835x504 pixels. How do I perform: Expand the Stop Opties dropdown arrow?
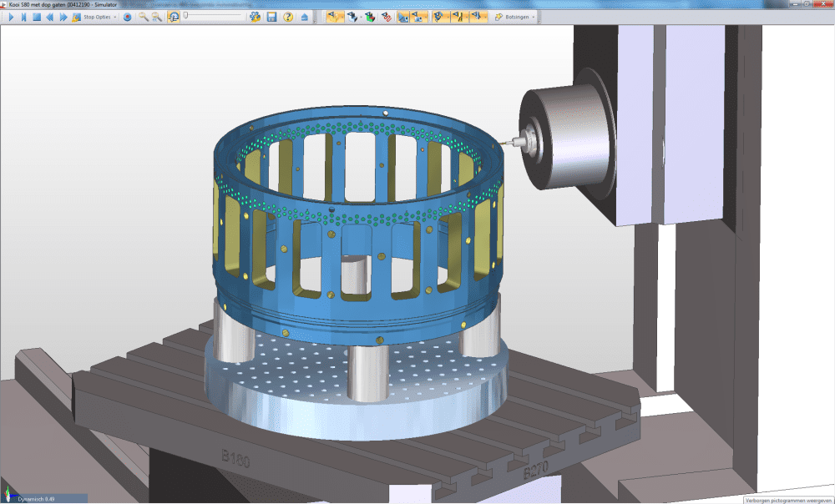pos(114,17)
